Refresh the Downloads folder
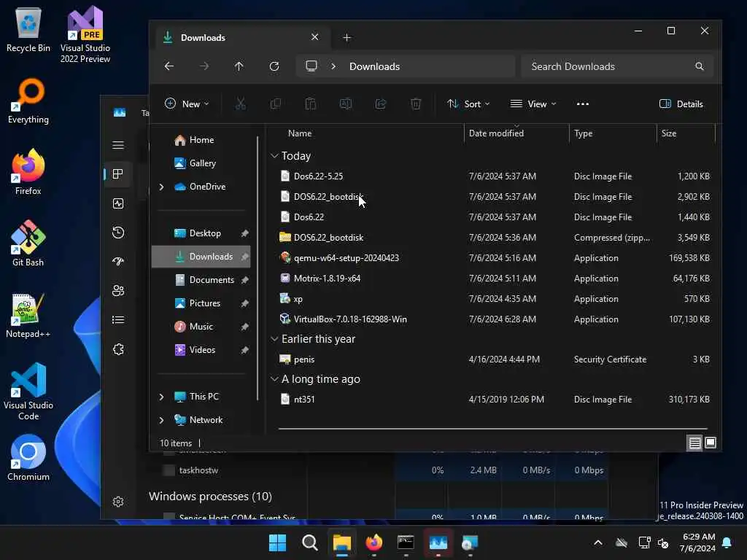The height and width of the screenshot is (560, 747). (274, 66)
